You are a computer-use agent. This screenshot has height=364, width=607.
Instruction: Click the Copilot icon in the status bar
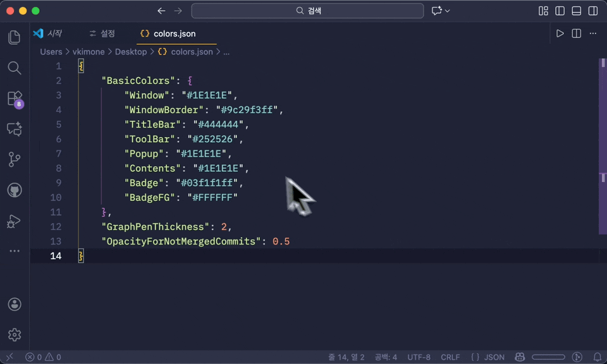(520, 356)
